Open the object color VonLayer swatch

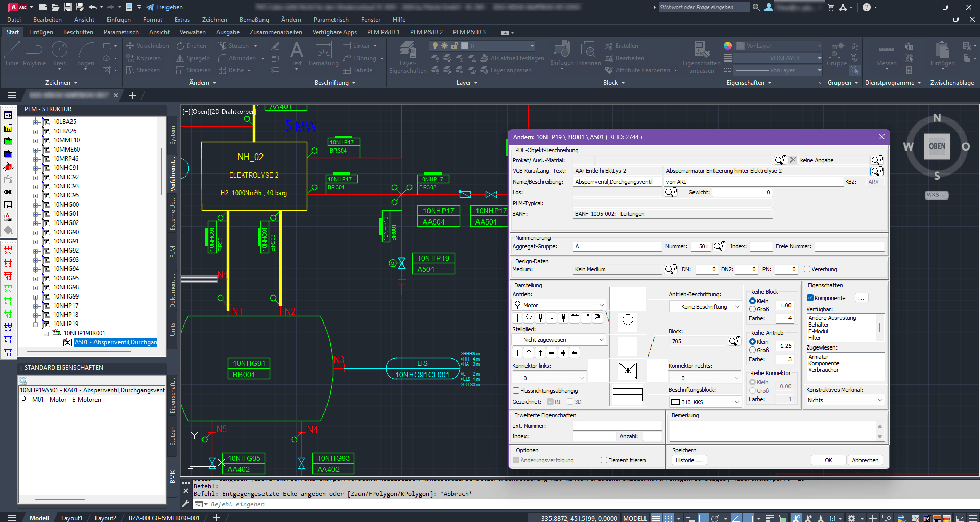point(740,46)
